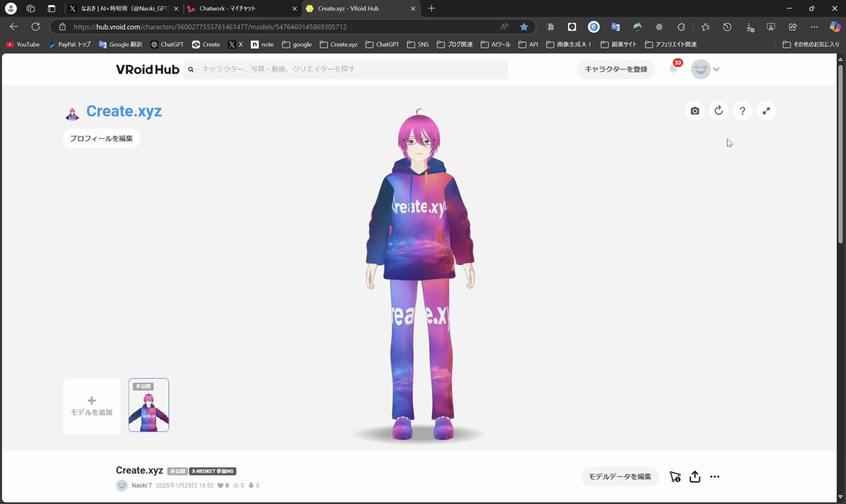The width and height of the screenshot is (846, 504).
Task: Open the Edge workspaces icon
Action: [x=31, y=8]
